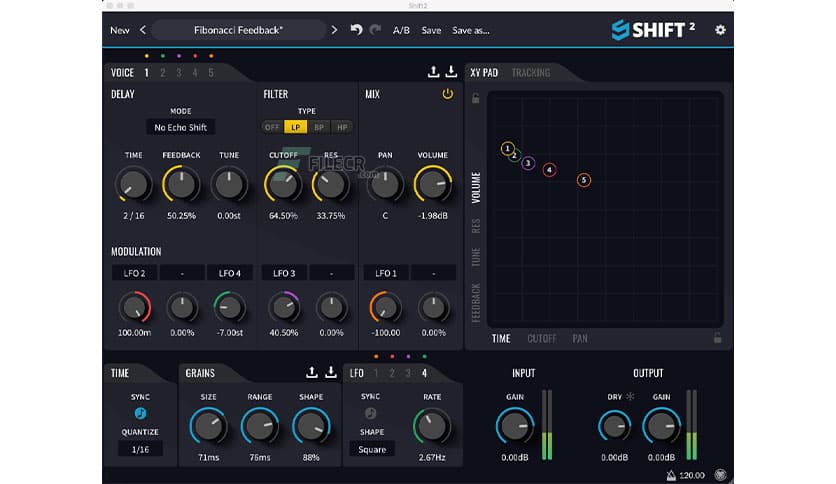Click the Save as... button
Viewport: 836px width, 484px height.
coord(470,30)
